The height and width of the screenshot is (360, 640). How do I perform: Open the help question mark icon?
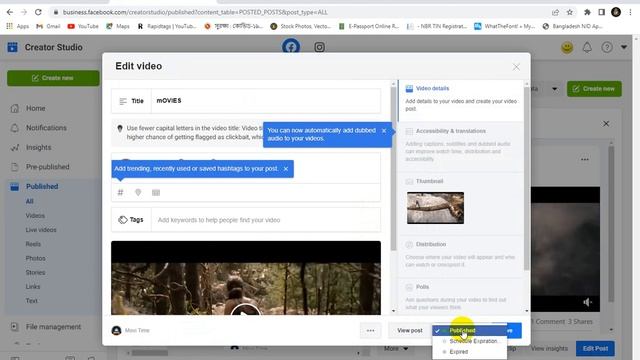pos(607,47)
